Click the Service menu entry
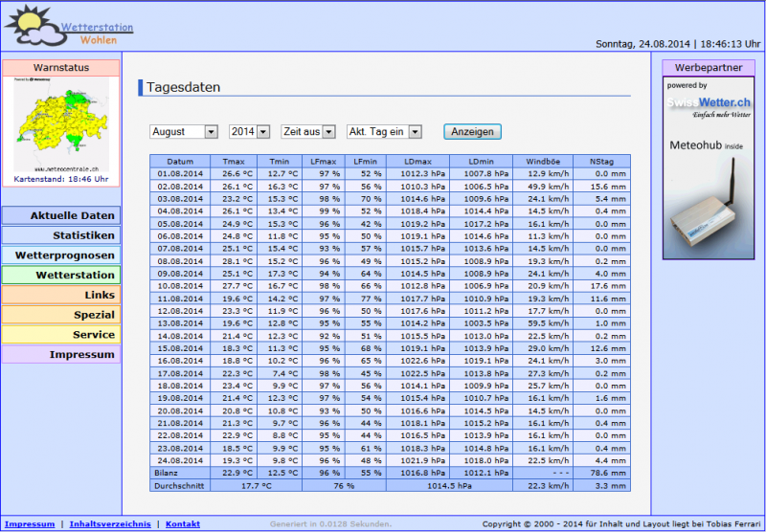The image size is (766, 532). (61, 335)
